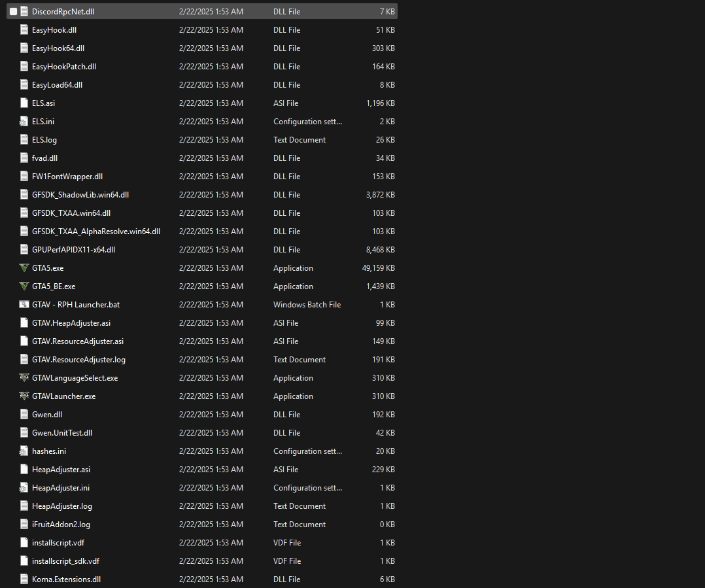
Task: Click the installscript.vdf file icon
Action: [24, 543]
